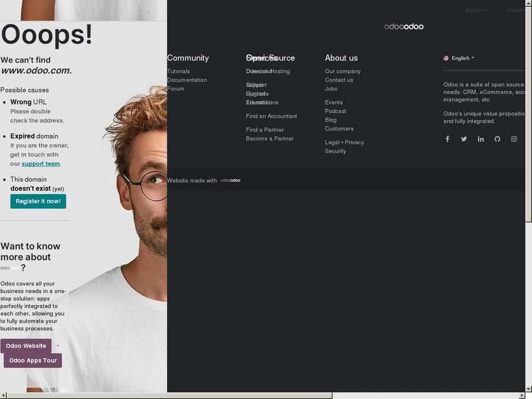Open Contact us link
Viewport: 532px width, 399px height.
tap(339, 80)
